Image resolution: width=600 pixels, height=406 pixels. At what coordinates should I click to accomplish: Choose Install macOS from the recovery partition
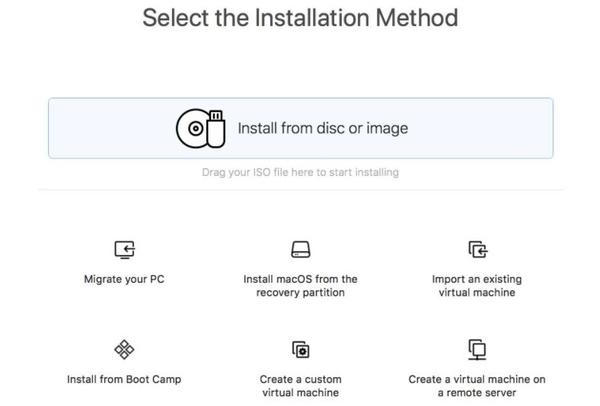(x=300, y=286)
